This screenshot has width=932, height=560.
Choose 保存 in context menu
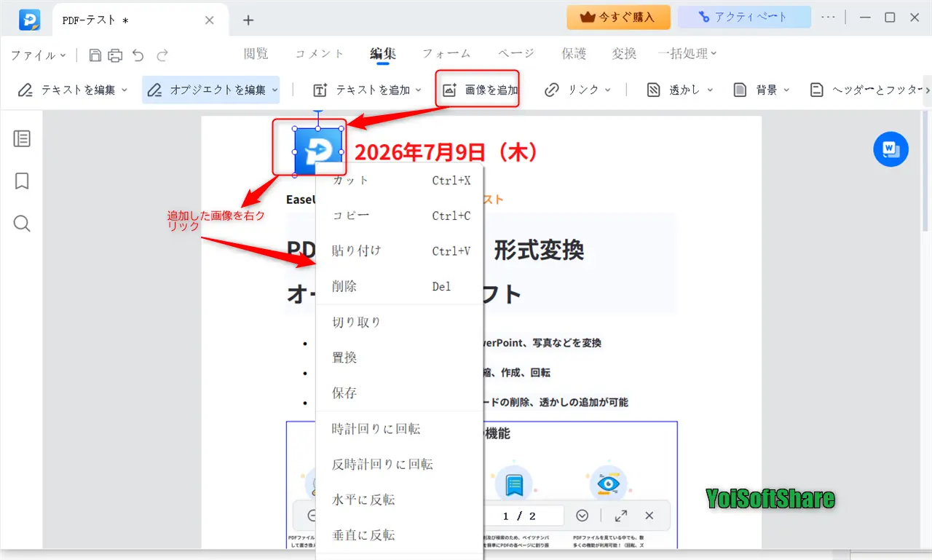[399, 393]
